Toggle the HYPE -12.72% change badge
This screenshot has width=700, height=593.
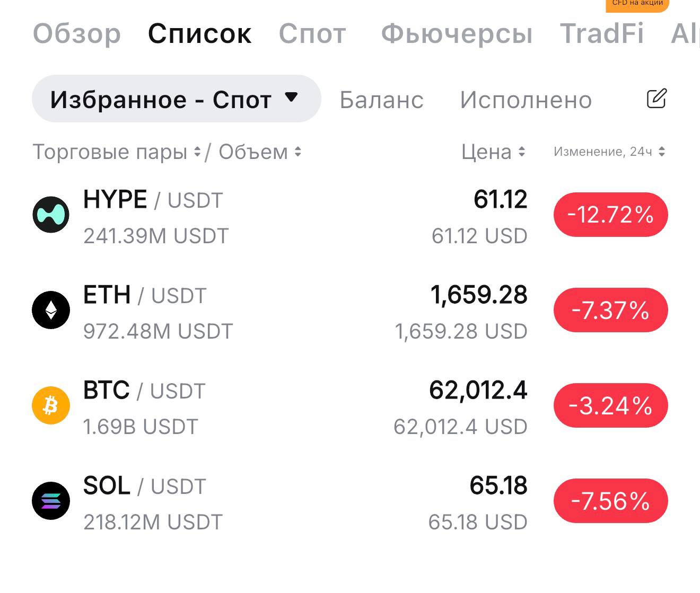611,215
